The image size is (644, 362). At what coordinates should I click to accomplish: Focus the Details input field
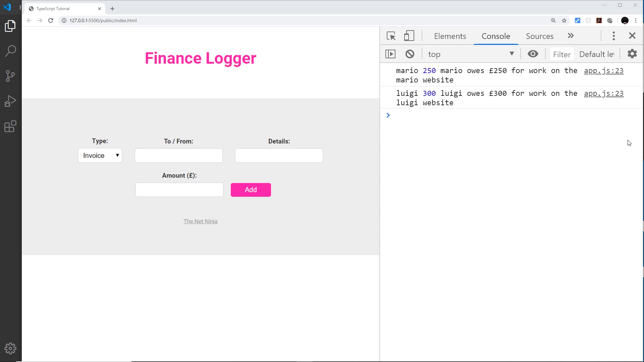click(279, 156)
